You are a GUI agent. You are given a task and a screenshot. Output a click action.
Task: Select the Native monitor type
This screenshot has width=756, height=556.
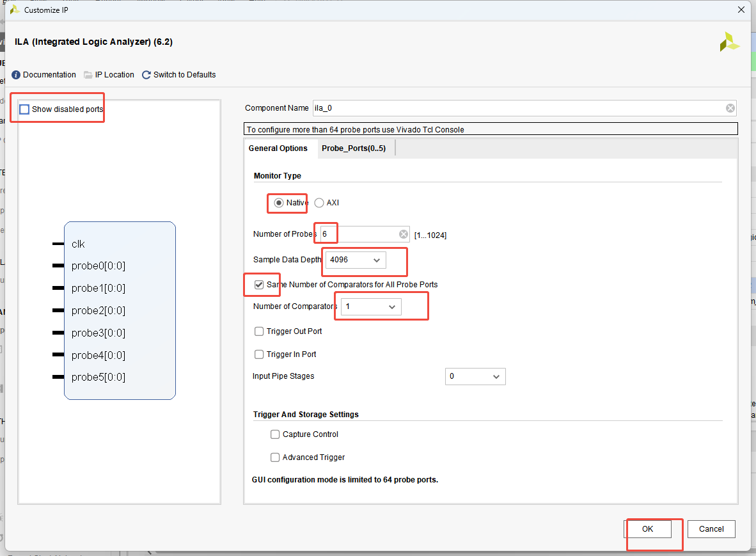pyautogui.click(x=279, y=203)
